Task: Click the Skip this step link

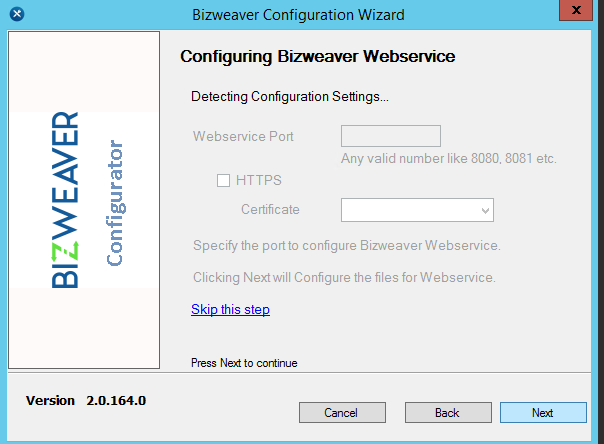Action: click(230, 309)
